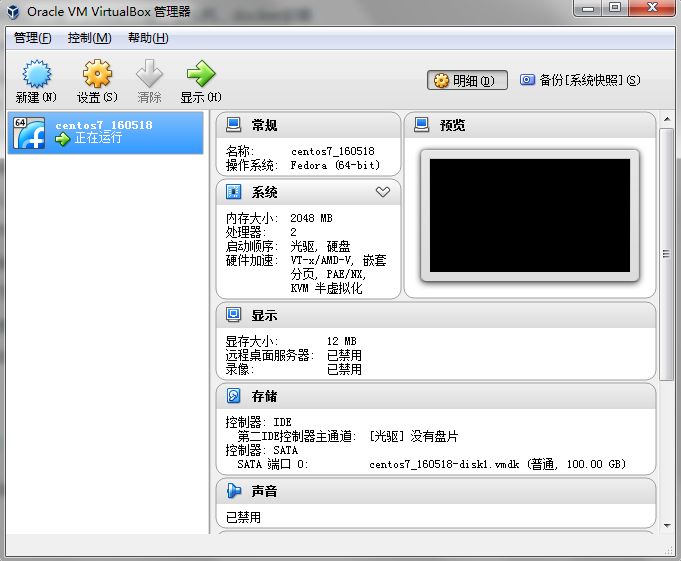Close the VirtualBox manager window

tap(652, 8)
